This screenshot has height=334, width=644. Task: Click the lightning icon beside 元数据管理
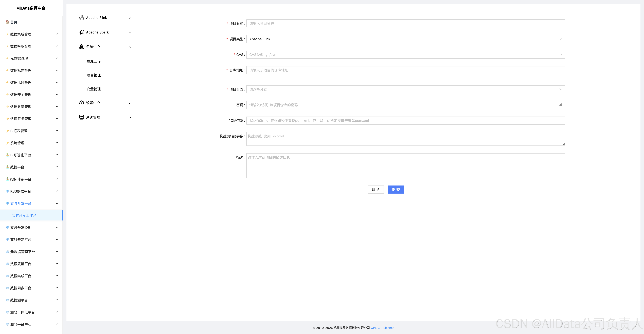[x=8, y=58]
